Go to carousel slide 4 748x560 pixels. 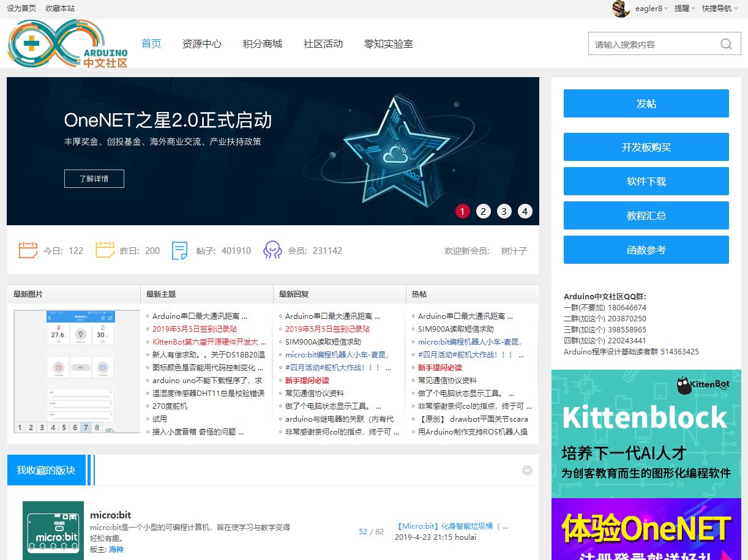click(x=525, y=211)
